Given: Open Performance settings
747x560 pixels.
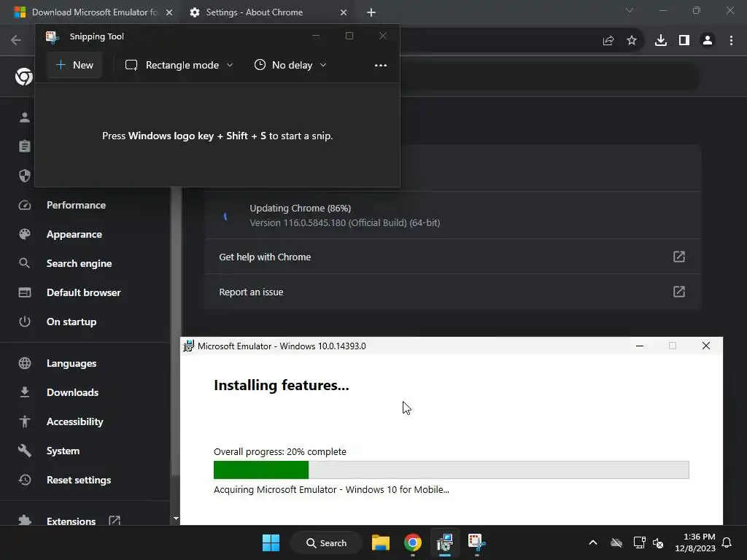Looking at the screenshot, I should [x=76, y=205].
